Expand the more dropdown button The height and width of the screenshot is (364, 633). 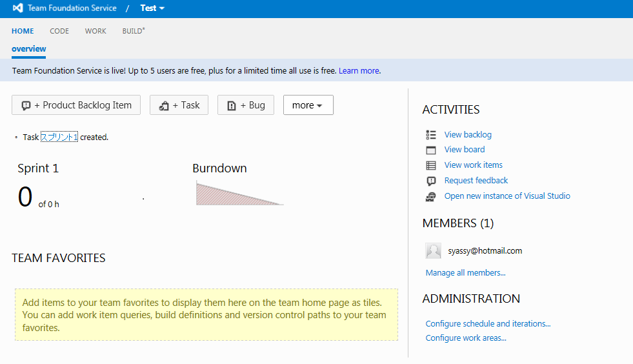click(308, 105)
